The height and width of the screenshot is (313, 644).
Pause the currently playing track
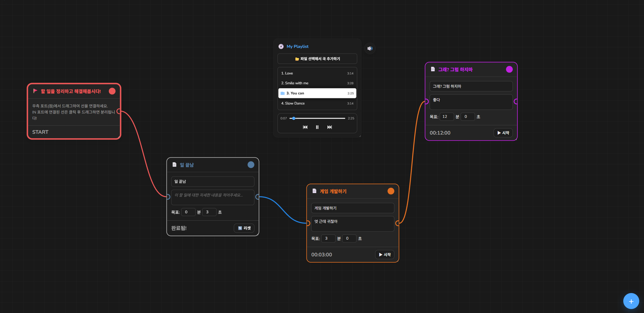(317, 127)
